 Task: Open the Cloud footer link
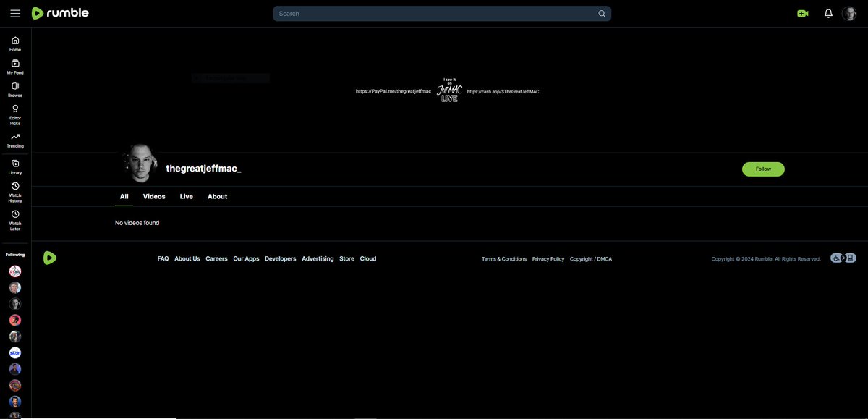point(368,258)
